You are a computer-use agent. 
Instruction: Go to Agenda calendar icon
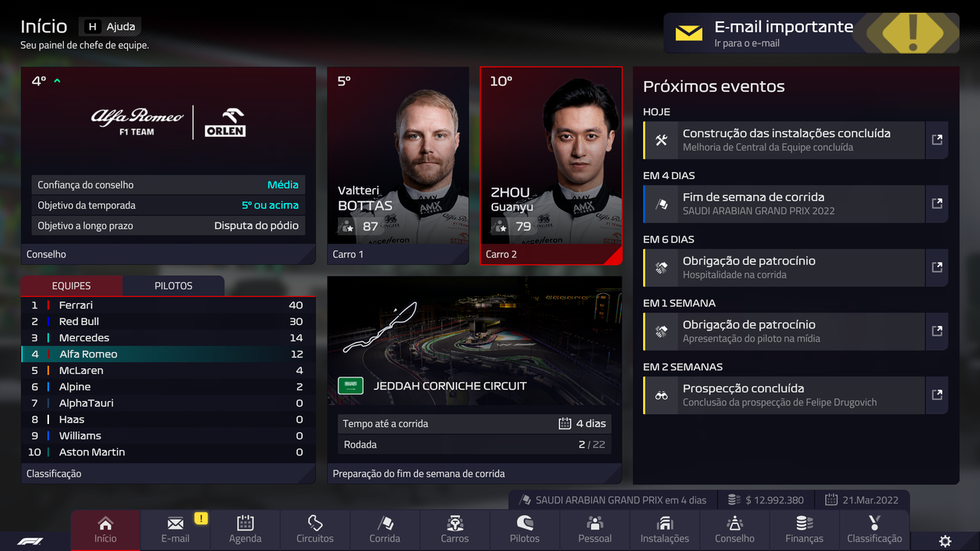click(x=245, y=523)
